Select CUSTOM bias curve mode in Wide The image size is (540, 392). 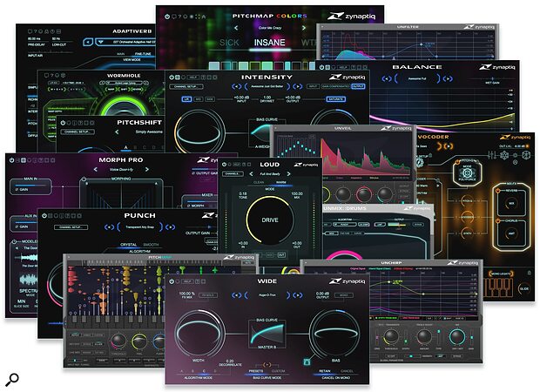tap(278, 371)
